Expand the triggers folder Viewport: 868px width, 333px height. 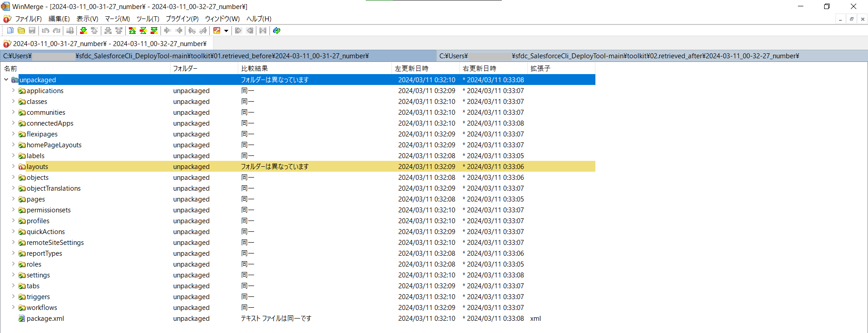click(x=13, y=296)
